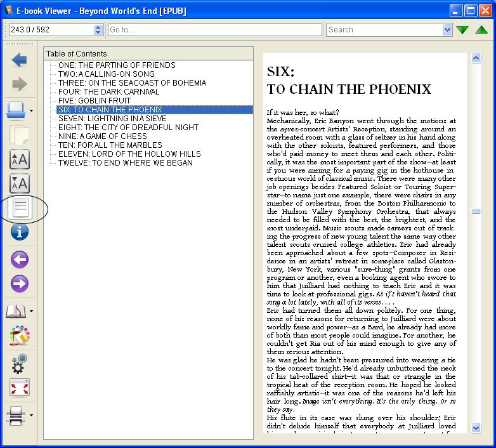Go to next page purple arrow
The width and height of the screenshot is (496, 448).
pyautogui.click(x=20, y=284)
